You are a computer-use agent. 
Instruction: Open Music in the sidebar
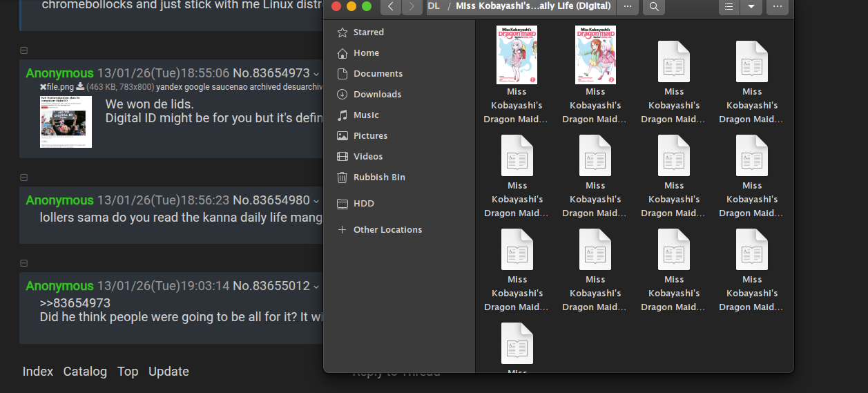[399, 115]
